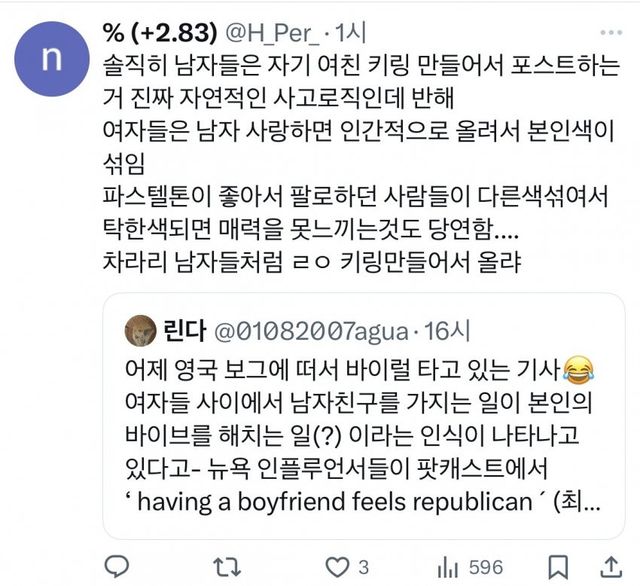Viewport: 640px width, 586px height.
Task: Click the reply speech bubble icon
Action: 118,566
